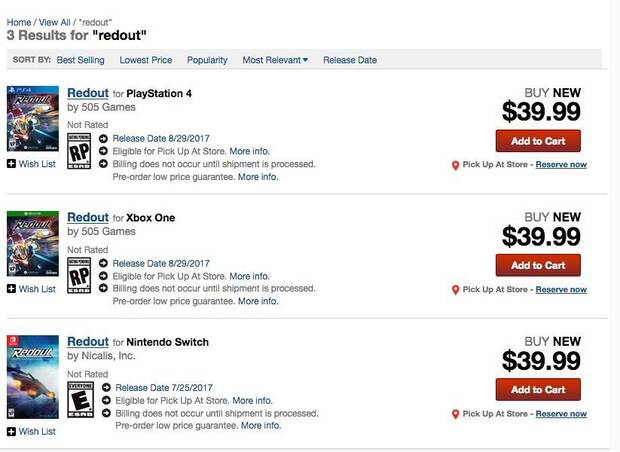Go to the Home breadcrumb link
The height and width of the screenshot is (452, 620).
click(19, 22)
